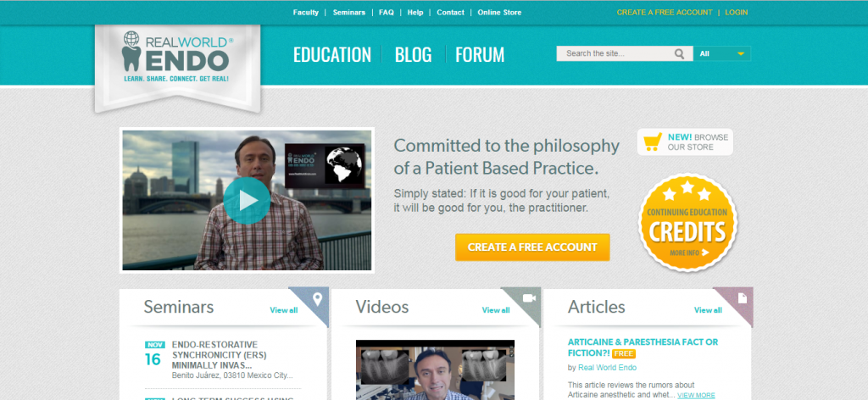This screenshot has height=400, width=868.
Task: Click into the Search the site field
Action: coord(615,53)
